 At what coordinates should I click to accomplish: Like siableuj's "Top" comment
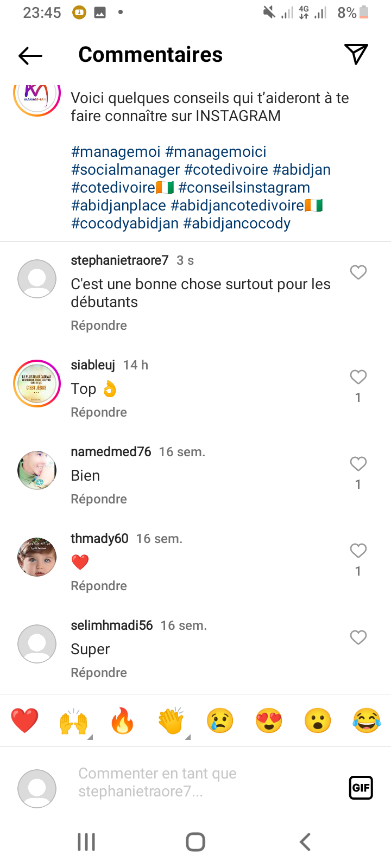(x=358, y=377)
